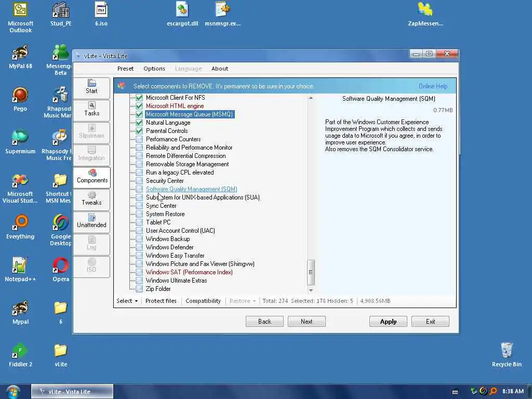This screenshot has width=532, height=399.
Task: Click the Apply button
Action: (x=388, y=321)
